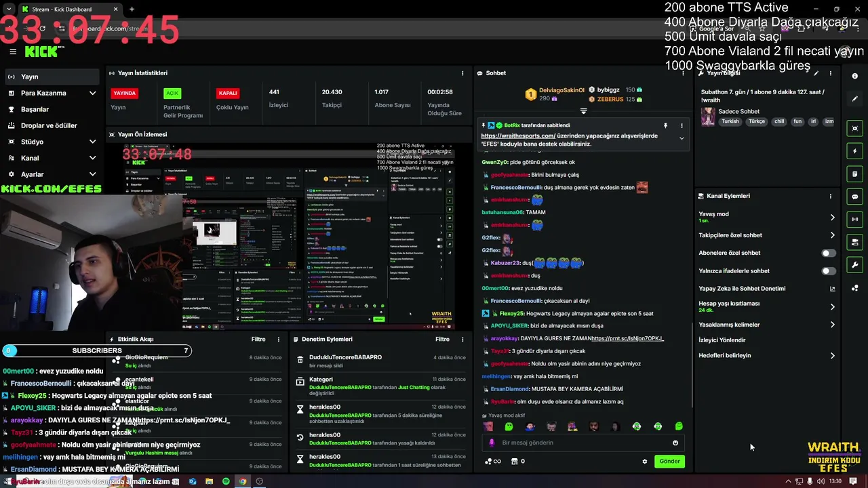Open the info panel icon in right sidebar
The height and width of the screenshot is (488, 868).
click(855, 76)
